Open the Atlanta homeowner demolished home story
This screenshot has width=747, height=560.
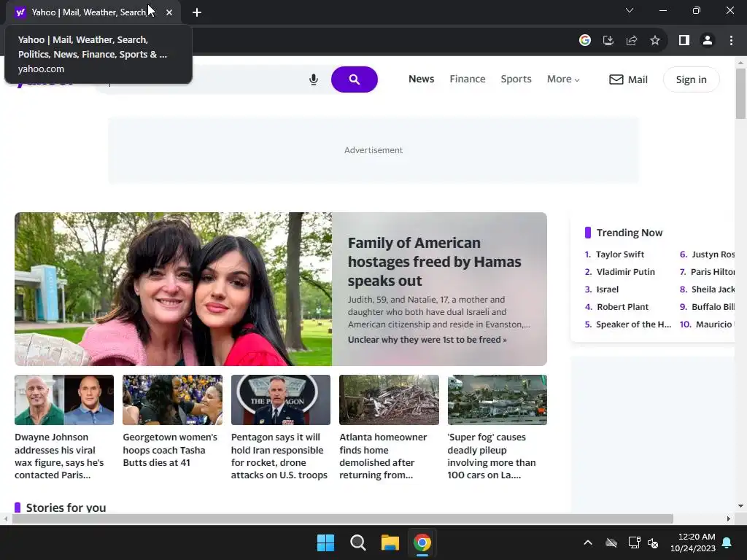point(383,456)
